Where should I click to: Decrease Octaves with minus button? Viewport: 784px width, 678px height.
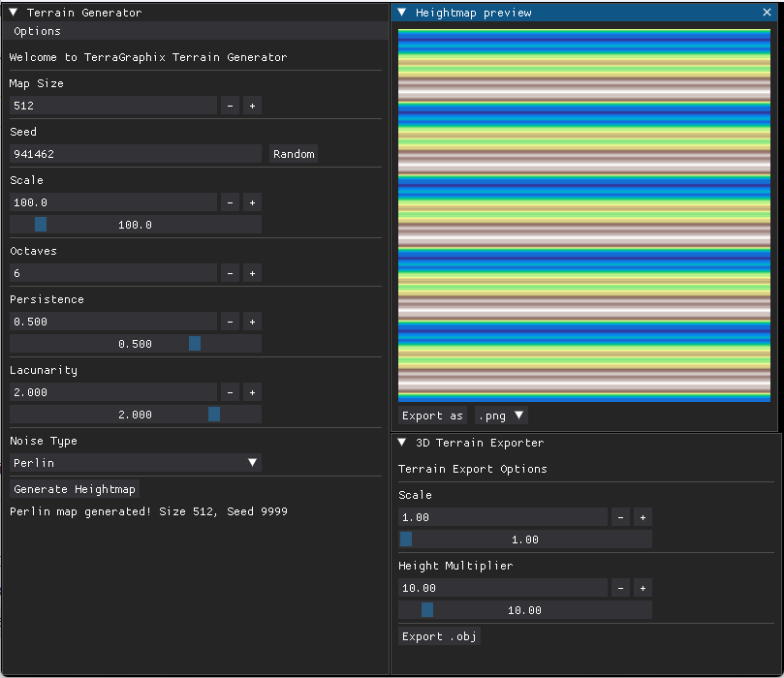230,273
